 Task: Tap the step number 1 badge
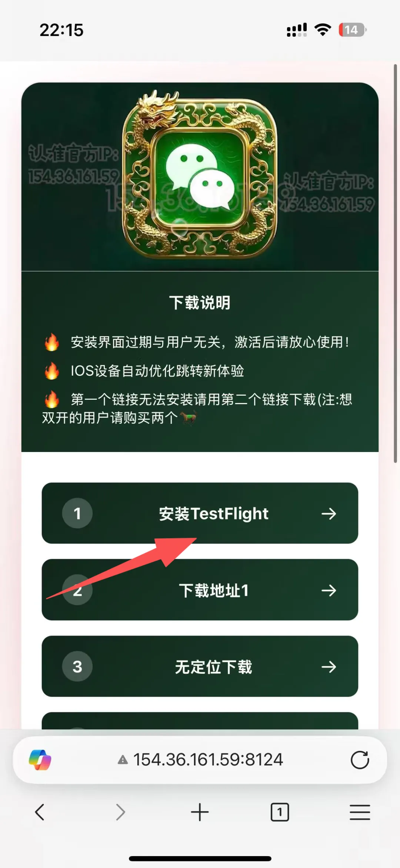tap(77, 513)
